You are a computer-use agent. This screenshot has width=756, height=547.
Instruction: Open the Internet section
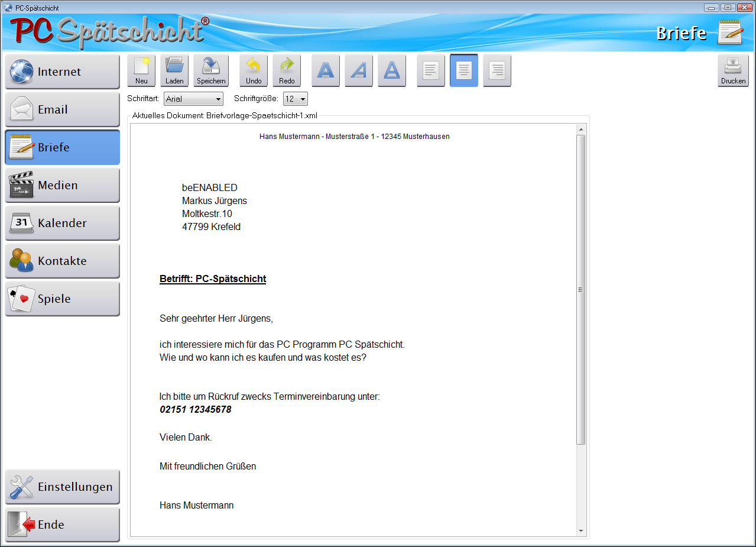click(62, 72)
